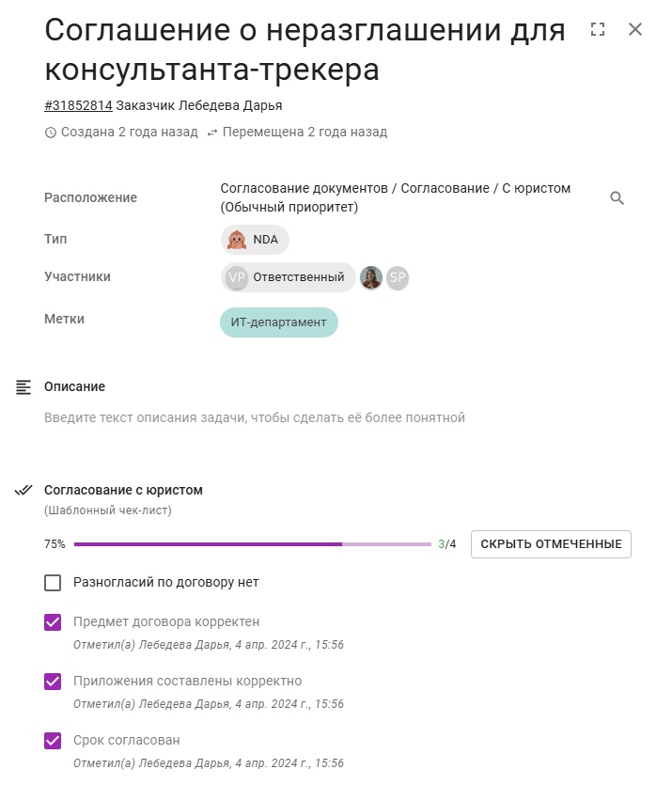Click the SP participant avatar

(x=397, y=277)
